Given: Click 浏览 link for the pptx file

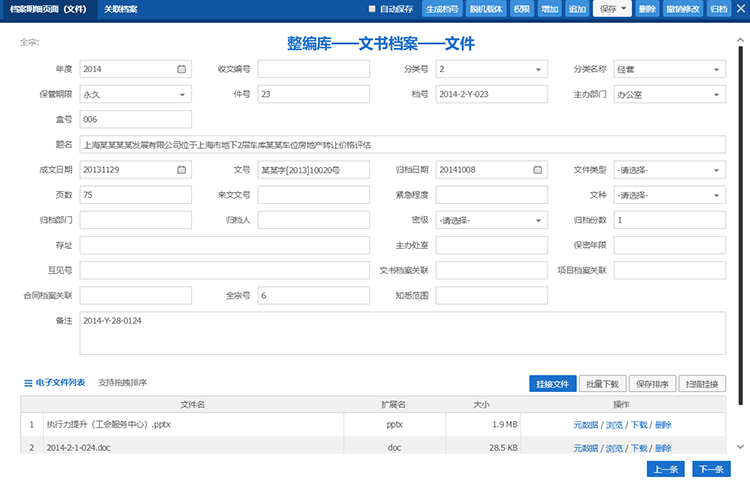Looking at the screenshot, I should [x=615, y=425].
